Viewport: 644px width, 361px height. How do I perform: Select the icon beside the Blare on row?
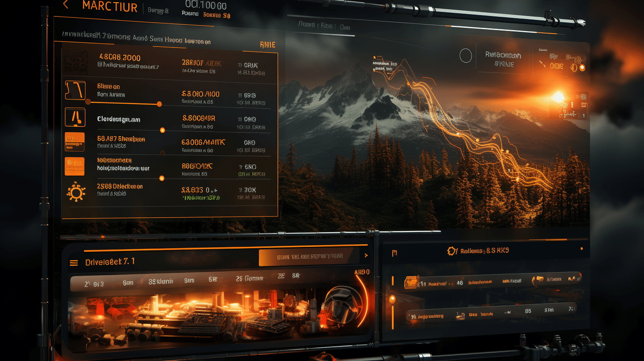pyautogui.click(x=75, y=90)
